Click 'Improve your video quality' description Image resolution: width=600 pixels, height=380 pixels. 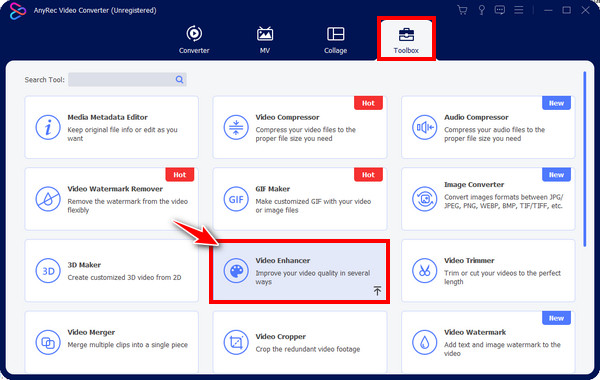(x=313, y=277)
